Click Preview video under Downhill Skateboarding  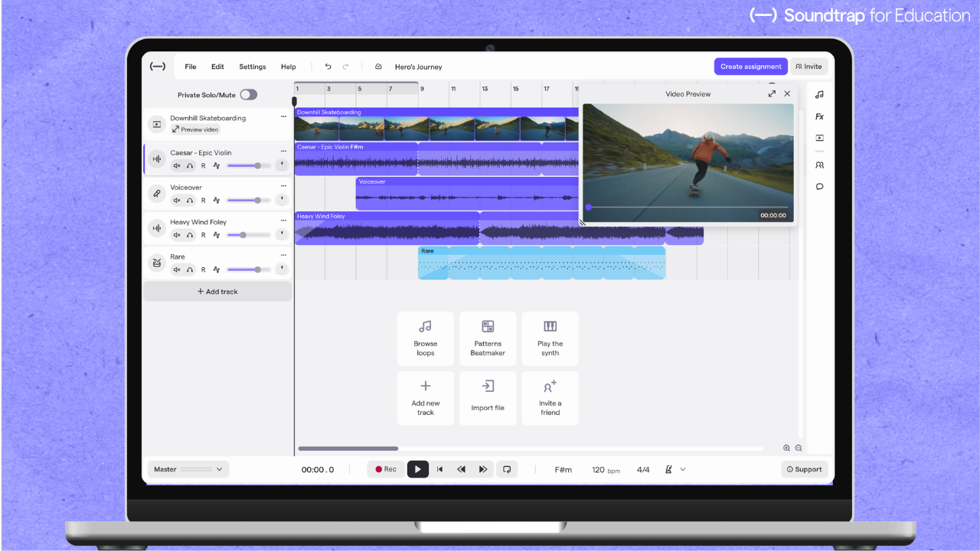tap(195, 129)
